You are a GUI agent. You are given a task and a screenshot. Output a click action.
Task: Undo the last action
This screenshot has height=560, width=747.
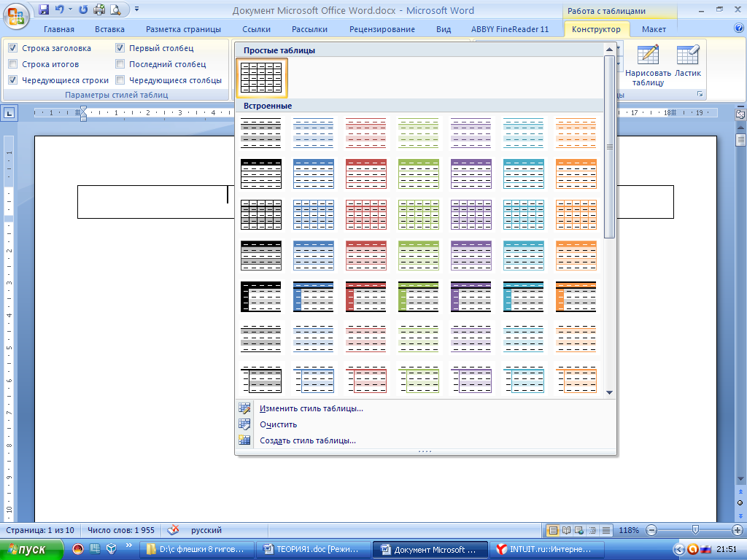[60, 9]
